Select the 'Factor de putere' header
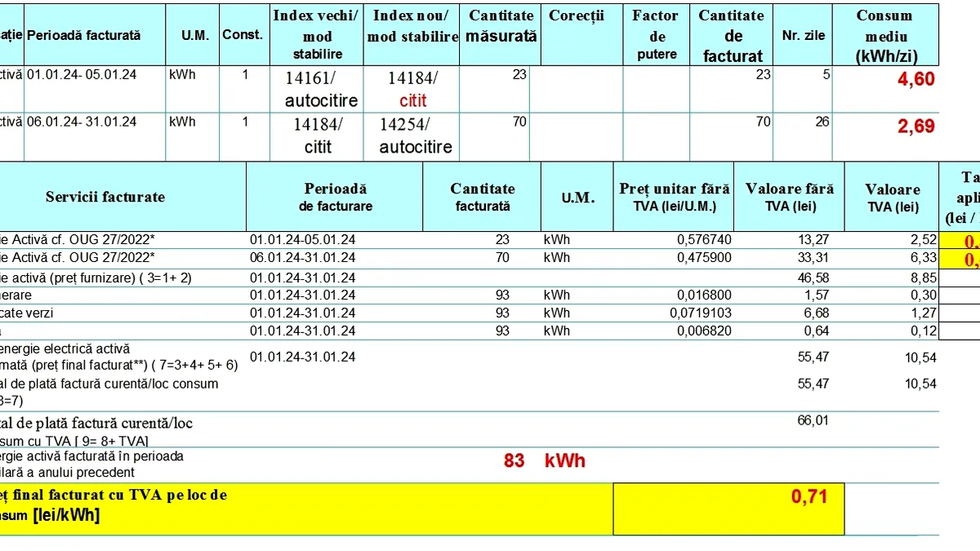Viewport: 980px width, 551px height. point(657,35)
